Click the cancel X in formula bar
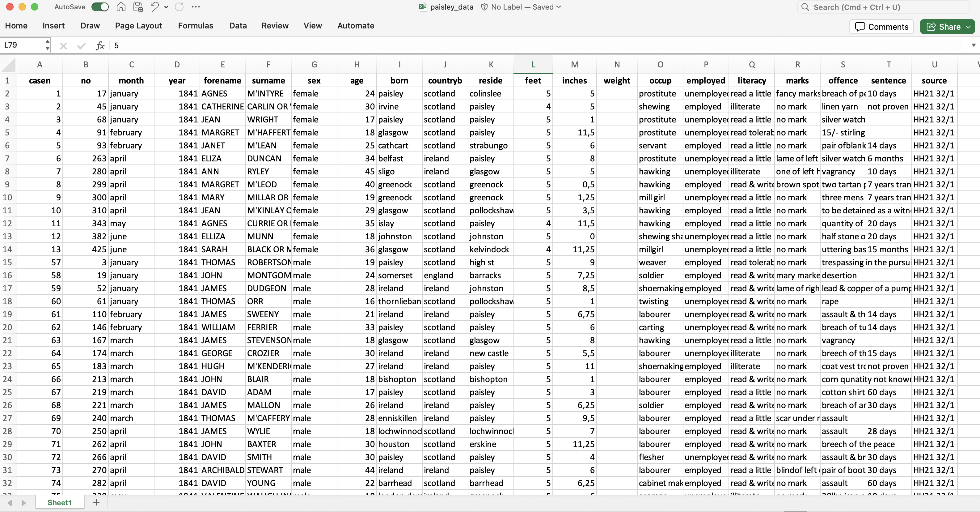This screenshot has height=512, width=980. point(63,46)
